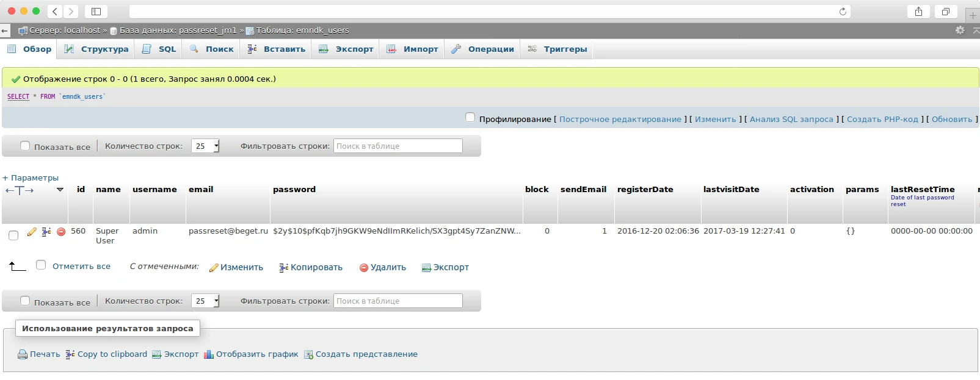Select the password hash cell

pos(397,231)
